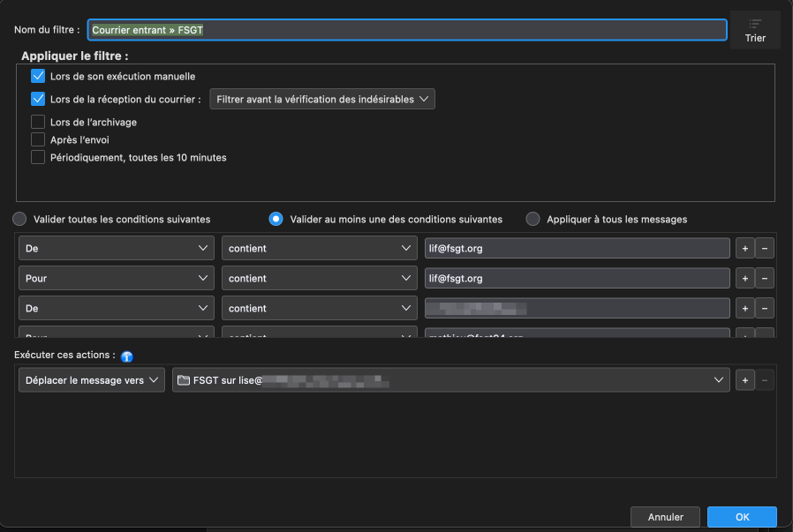The image size is (793, 532).
Task: Enable 'Périodiquement, toutes les 10 minutes' checkbox
Action: tap(38, 157)
